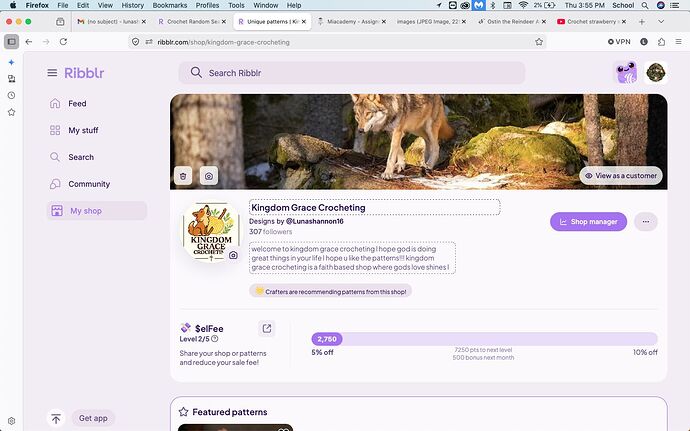Open the Bookmarks menu

pos(170,5)
